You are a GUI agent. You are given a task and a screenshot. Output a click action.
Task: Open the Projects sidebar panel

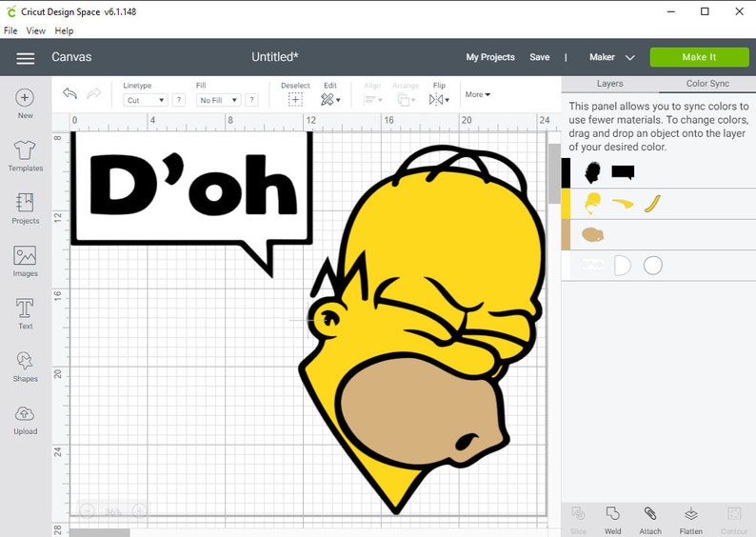25,209
